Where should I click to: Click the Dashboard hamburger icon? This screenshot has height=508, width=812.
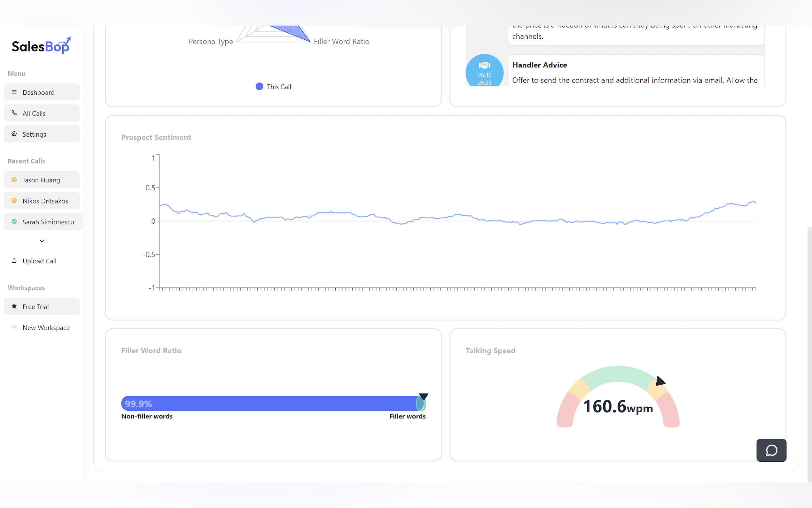point(14,92)
